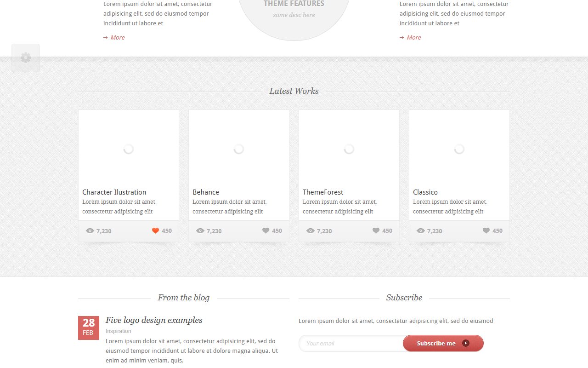Click the 450 likes count on Behance
Image resolution: width=588 pixels, height=368 pixels.
point(277,231)
